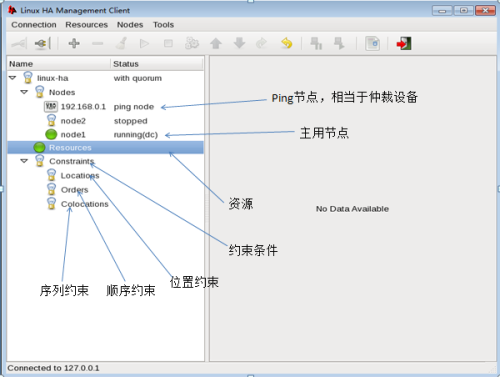The image size is (500, 377).
Task: Click the Active node toolbar icon
Action: (x=339, y=43)
